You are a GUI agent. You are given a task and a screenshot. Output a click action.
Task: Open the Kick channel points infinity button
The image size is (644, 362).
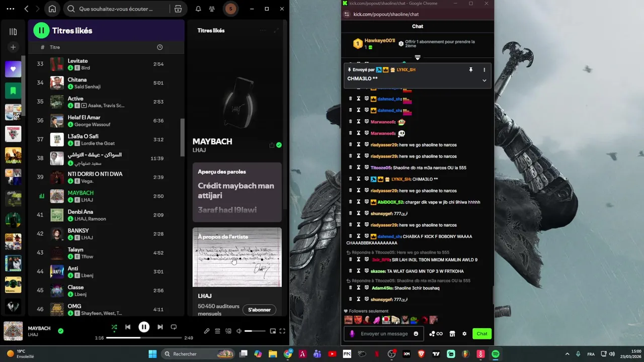pyautogui.click(x=436, y=334)
